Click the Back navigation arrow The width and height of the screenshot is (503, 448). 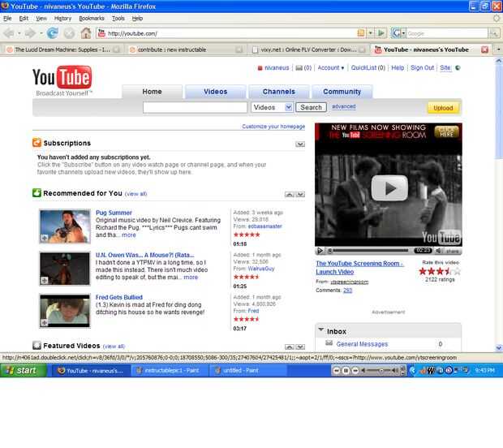[9, 33]
